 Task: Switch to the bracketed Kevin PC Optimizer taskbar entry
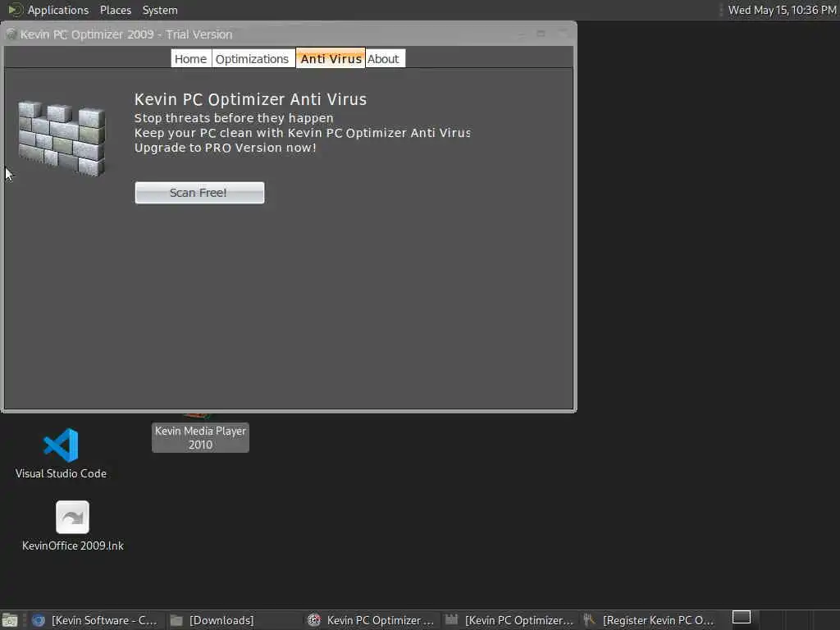click(510, 620)
